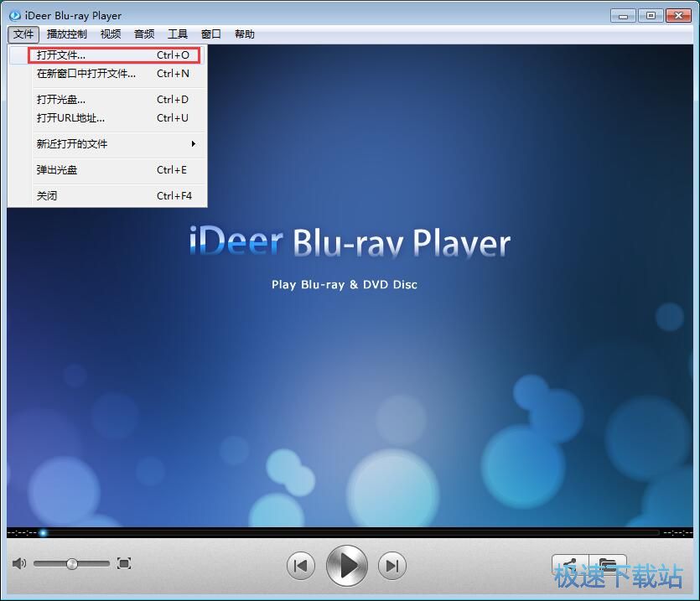Image resolution: width=700 pixels, height=601 pixels.
Task: Minimize the iDeer Blu-ray Player window
Action: pos(623,16)
